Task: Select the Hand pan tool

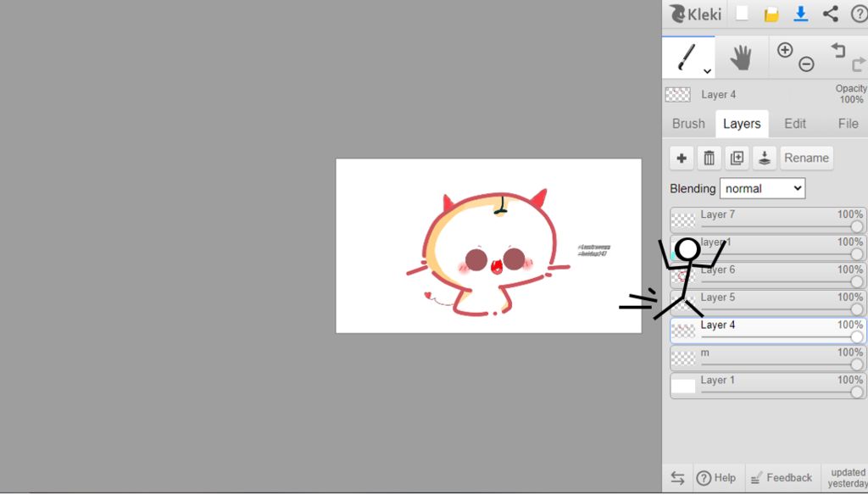Action: [x=741, y=58]
